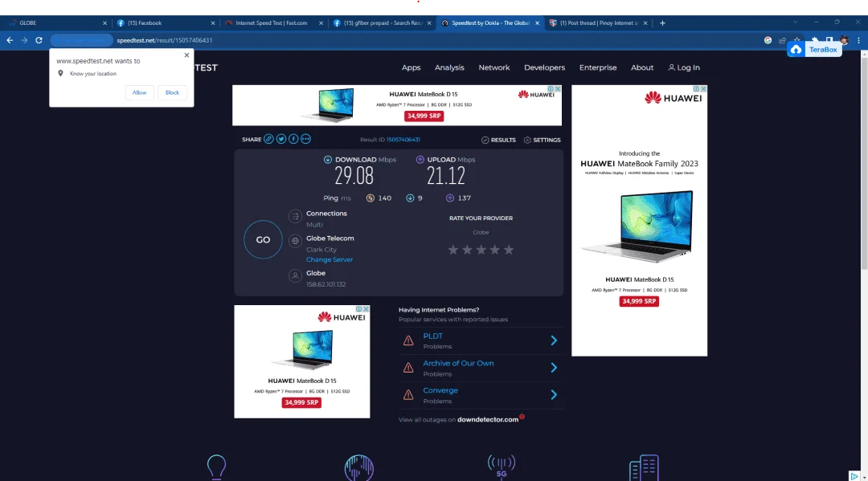The height and width of the screenshot is (481, 868).
Task: Open more share options icon
Action: [305, 140]
